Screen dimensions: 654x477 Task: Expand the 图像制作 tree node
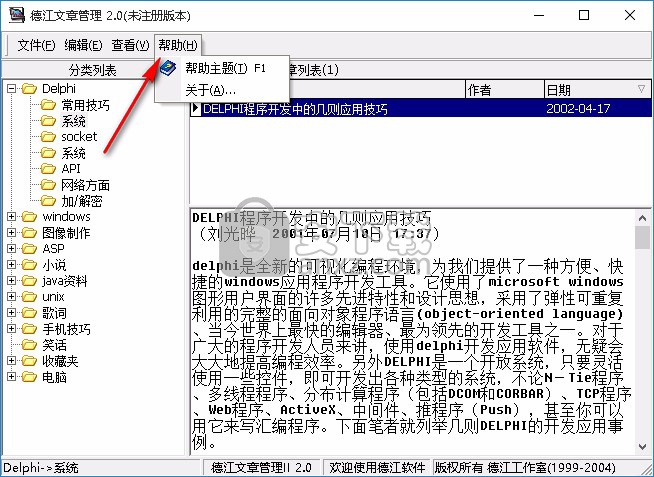[x=12, y=233]
